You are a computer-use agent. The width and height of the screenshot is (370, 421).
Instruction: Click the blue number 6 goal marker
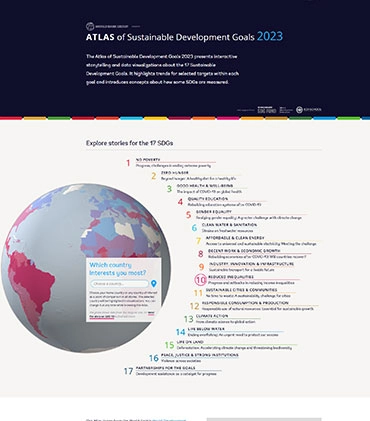coord(194,228)
